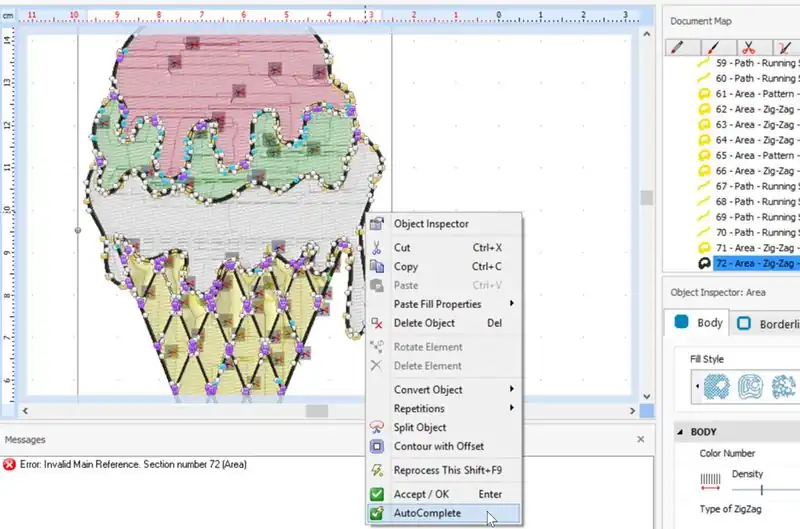Click the black pencil icon in Document Map
Viewport: 800px width, 529px height.
[x=677, y=47]
